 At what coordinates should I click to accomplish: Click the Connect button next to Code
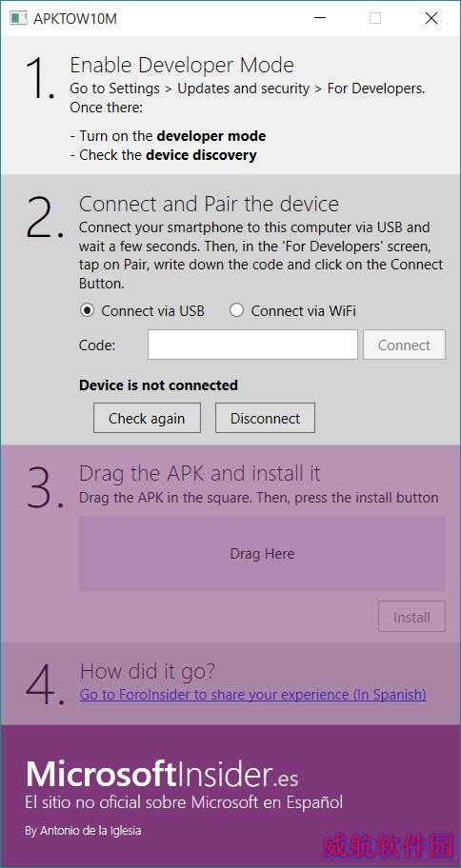pos(404,345)
